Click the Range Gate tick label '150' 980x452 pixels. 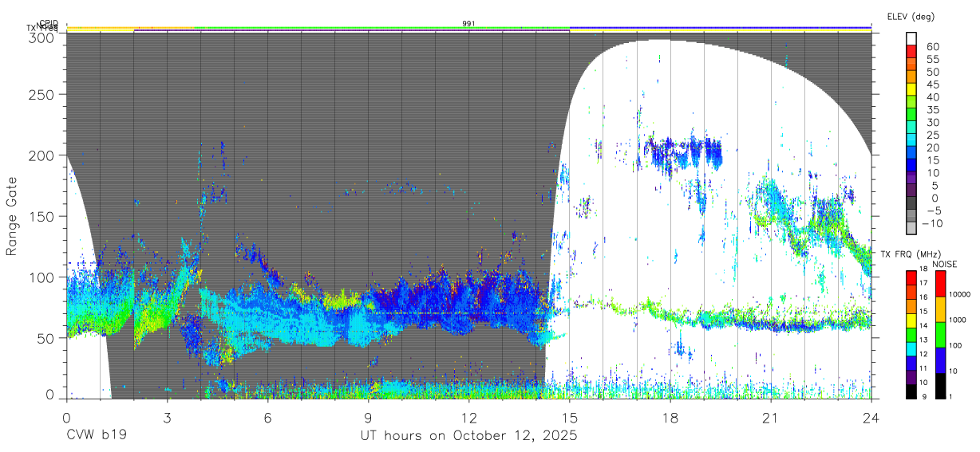click(x=42, y=216)
